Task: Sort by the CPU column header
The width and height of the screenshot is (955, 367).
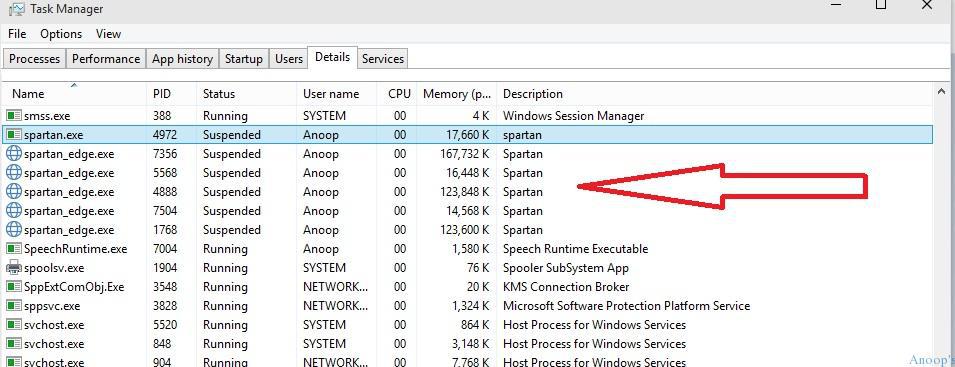Action: [x=397, y=94]
